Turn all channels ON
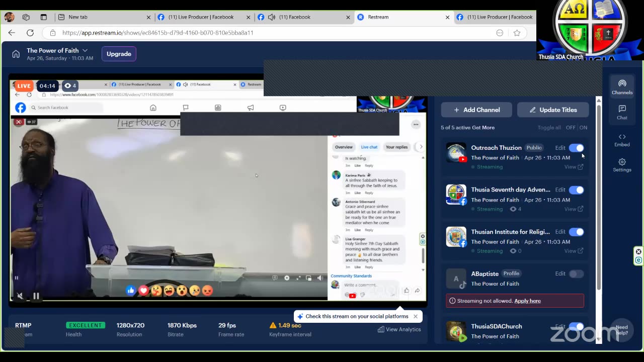The width and height of the screenshot is (644, 362). pyautogui.click(x=583, y=128)
